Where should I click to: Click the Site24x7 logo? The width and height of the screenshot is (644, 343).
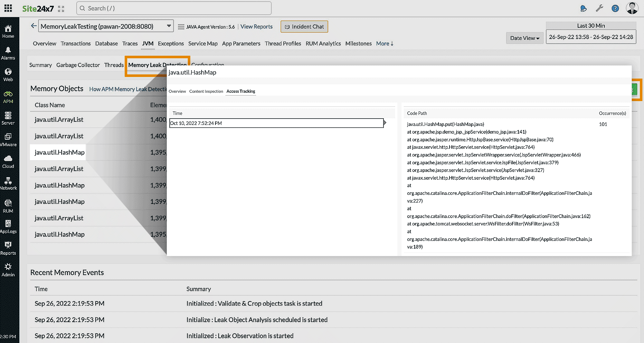coord(38,9)
